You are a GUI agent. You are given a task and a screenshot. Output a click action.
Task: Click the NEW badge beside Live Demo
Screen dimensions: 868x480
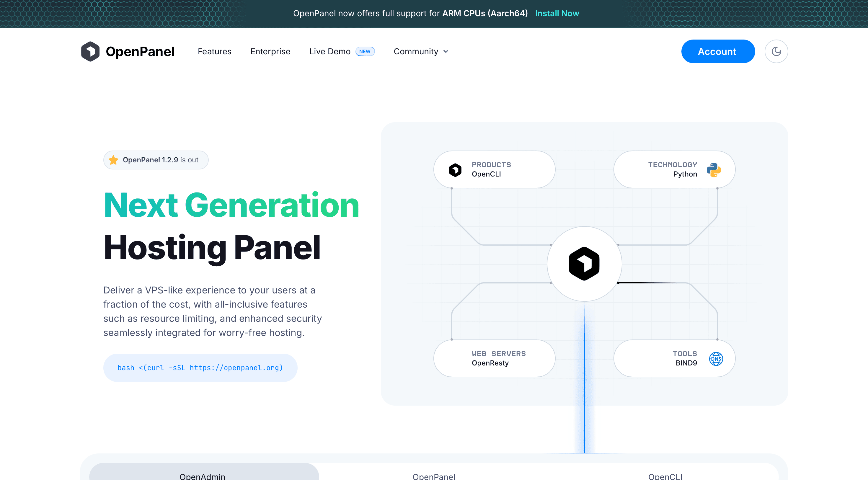click(365, 52)
